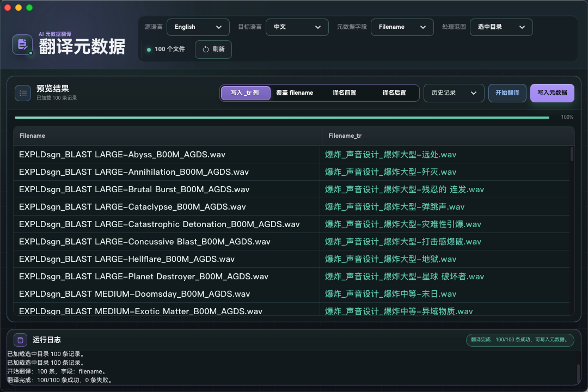
Task: Select row Catastrophic Detonation filename
Action: [x=160, y=224]
